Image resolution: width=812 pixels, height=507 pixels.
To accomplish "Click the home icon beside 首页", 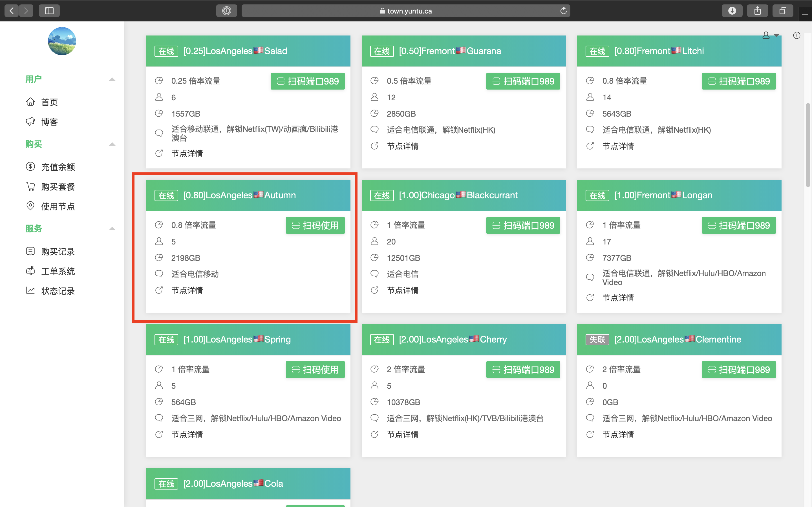I will (30, 102).
